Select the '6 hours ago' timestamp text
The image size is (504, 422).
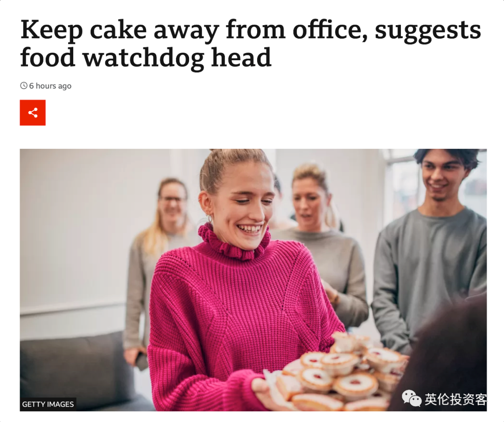point(50,86)
